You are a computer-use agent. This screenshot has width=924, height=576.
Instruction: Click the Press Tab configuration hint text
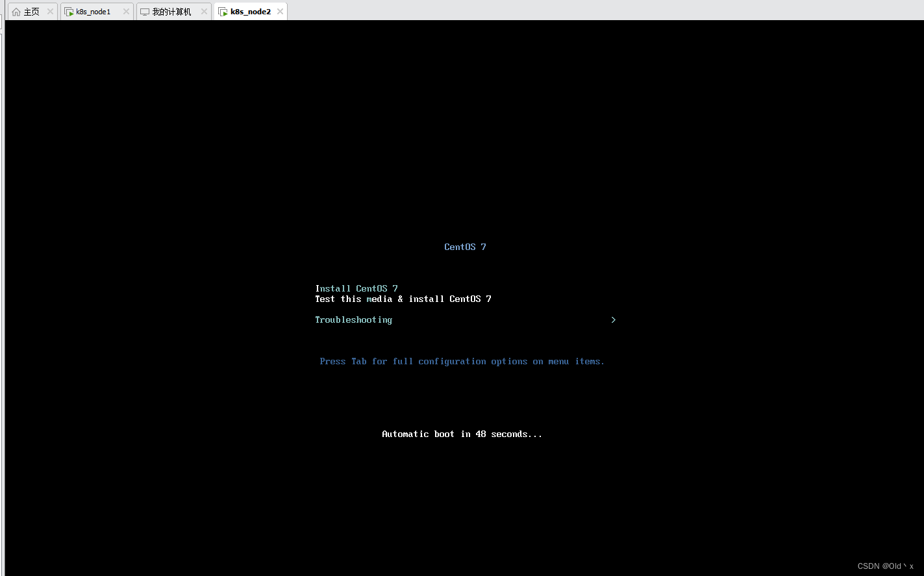point(462,361)
